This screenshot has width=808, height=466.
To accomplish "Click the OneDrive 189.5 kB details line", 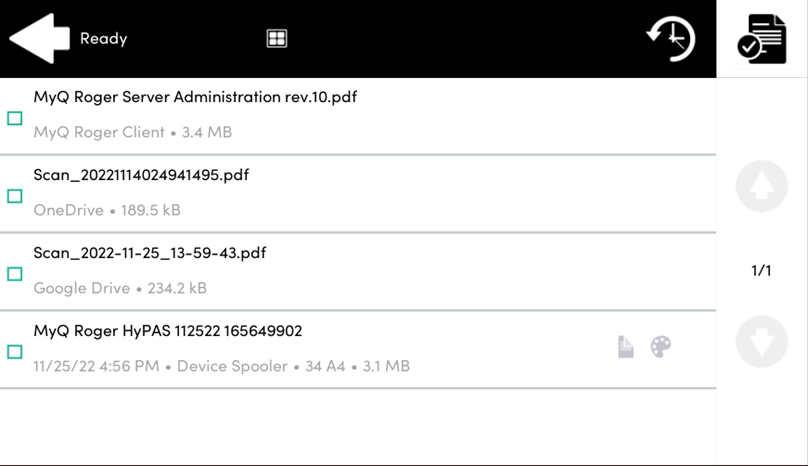I will [x=107, y=211].
